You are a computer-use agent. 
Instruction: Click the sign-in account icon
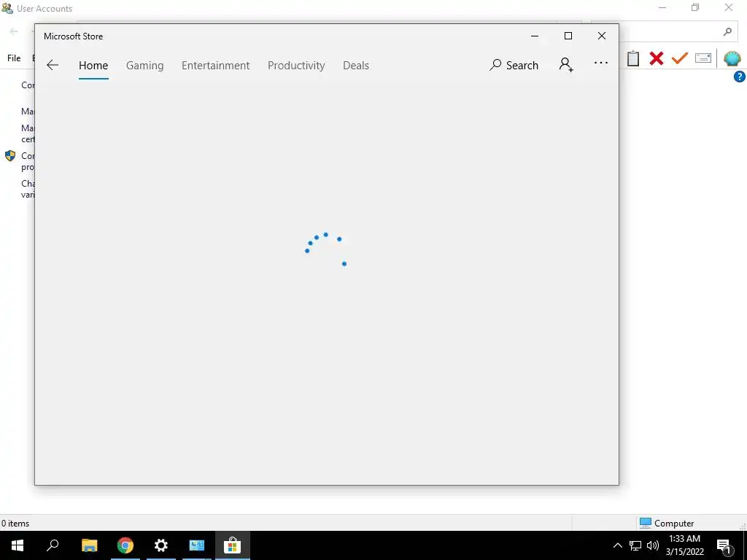click(566, 65)
